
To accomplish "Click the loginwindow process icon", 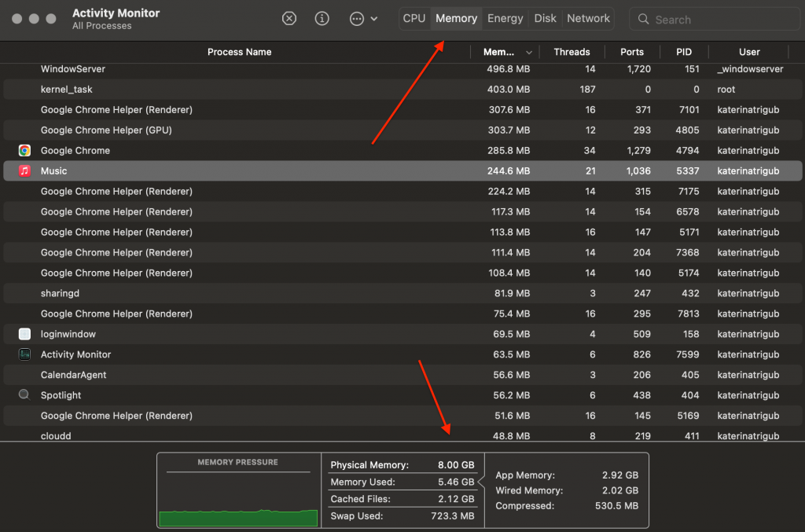I will click(x=24, y=334).
